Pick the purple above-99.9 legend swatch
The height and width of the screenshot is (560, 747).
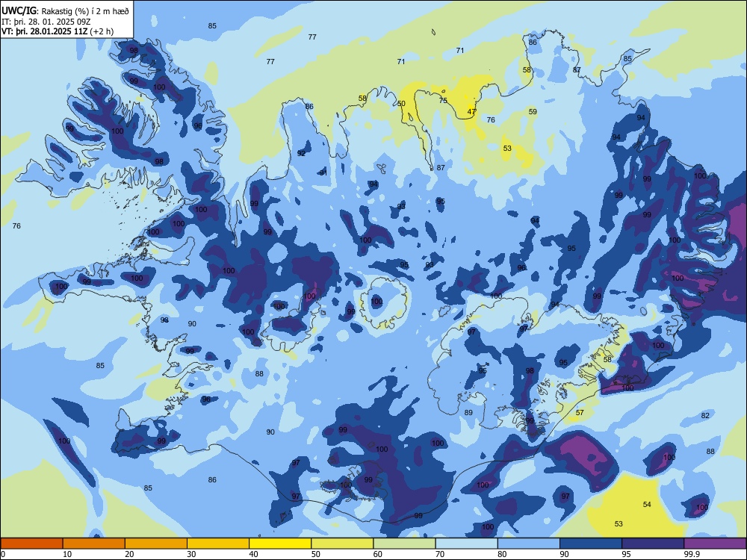[715, 544]
